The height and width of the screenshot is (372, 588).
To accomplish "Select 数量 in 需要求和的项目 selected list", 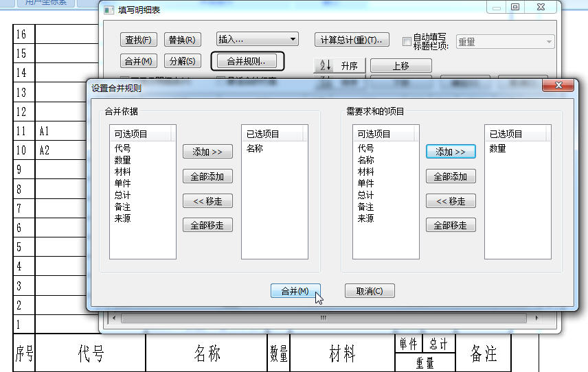I will [497, 148].
